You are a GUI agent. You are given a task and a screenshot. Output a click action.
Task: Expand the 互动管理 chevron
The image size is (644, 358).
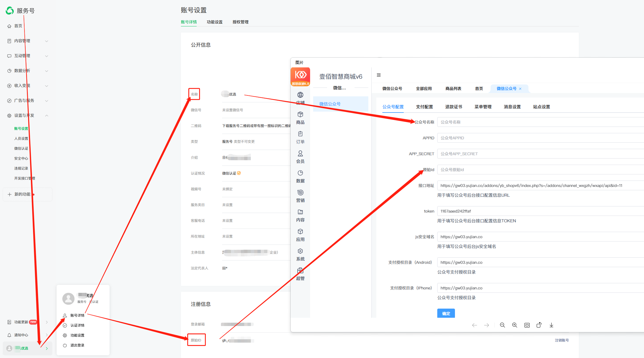click(47, 56)
